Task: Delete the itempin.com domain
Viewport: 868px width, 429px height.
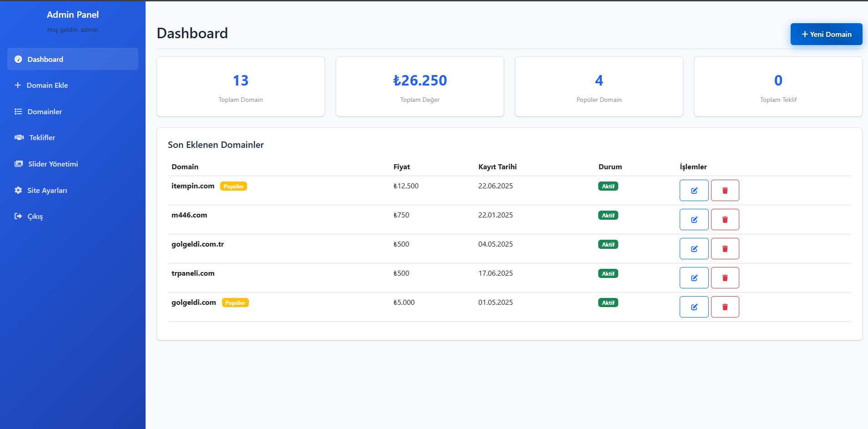Action: tap(725, 191)
